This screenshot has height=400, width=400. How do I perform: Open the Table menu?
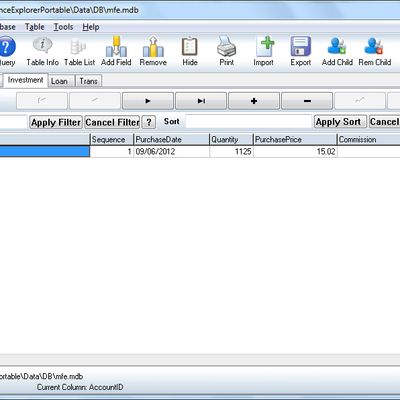click(35, 27)
